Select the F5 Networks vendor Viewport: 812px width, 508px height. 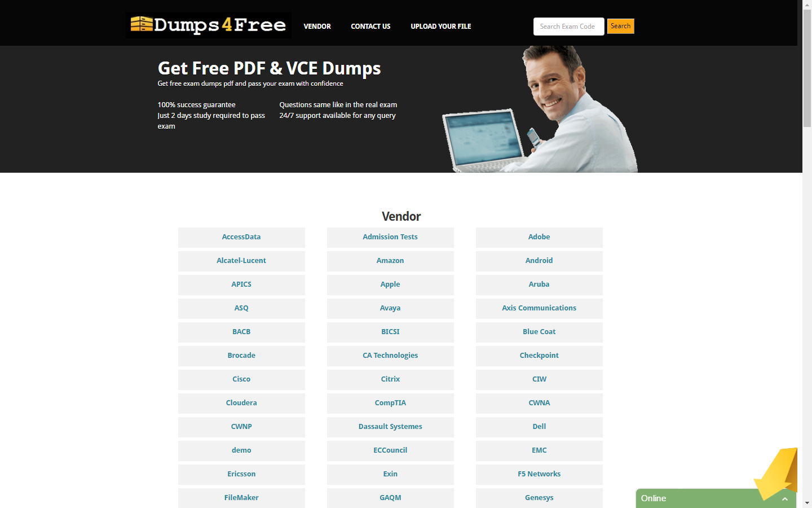pos(539,474)
